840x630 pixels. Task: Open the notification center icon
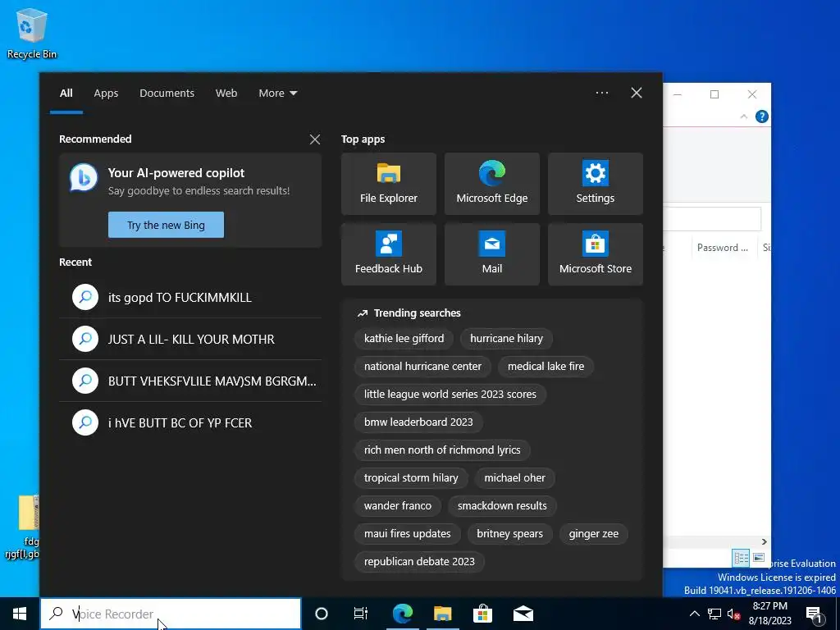tap(815, 614)
